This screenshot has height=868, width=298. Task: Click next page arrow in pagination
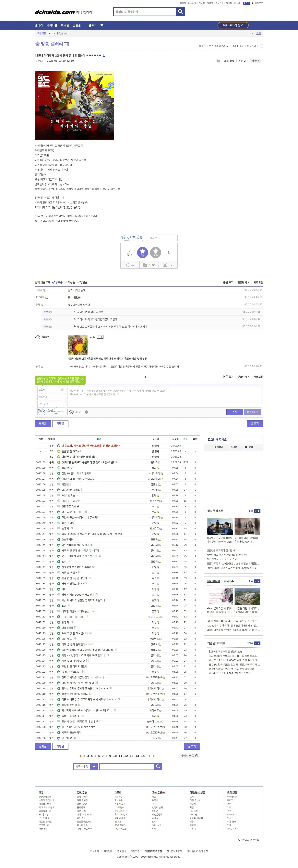point(150,756)
